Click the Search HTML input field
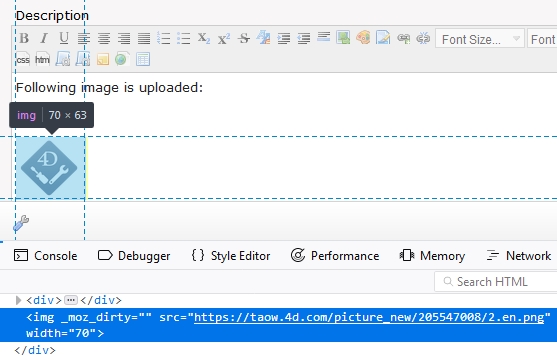 click(x=497, y=282)
